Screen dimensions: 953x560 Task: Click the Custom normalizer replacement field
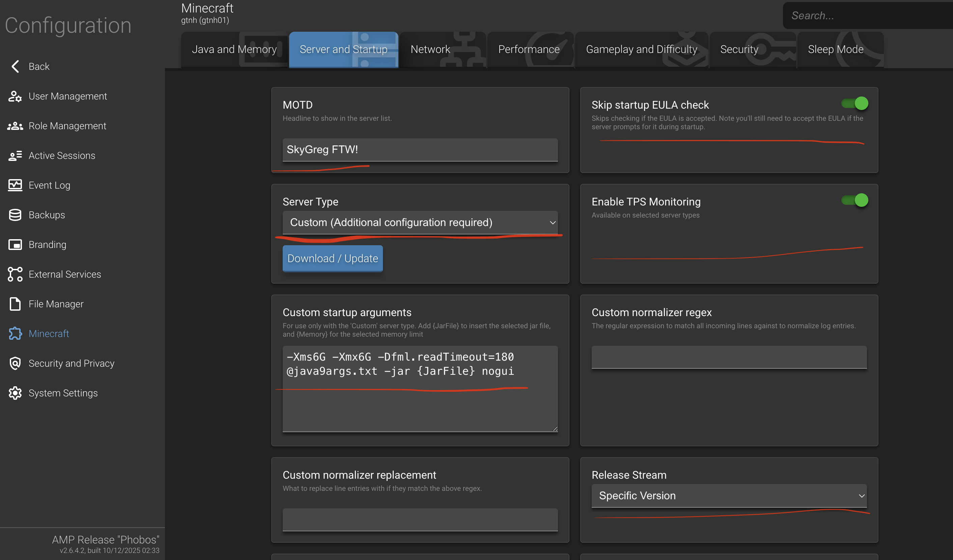tap(420, 520)
